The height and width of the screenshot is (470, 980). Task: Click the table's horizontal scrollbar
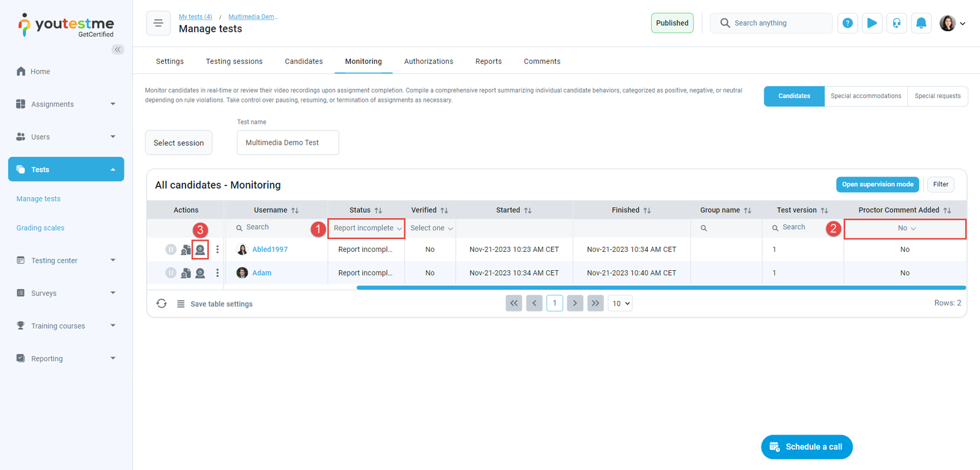pyautogui.click(x=660, y=287)
